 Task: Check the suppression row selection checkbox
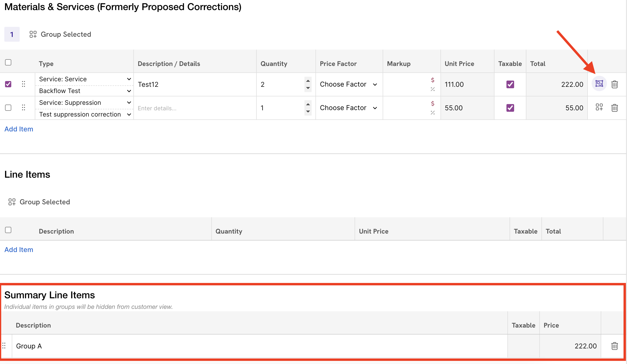tap(8, 107)
